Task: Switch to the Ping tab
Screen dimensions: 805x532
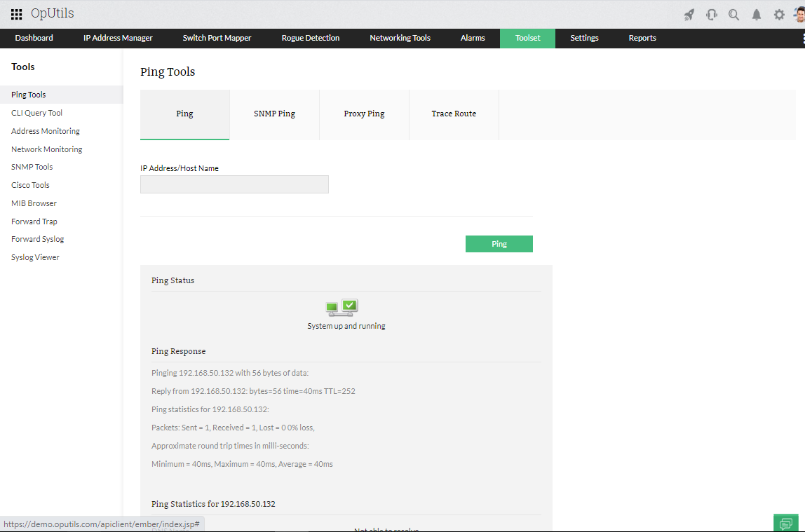Action: (x=185, y=114)
